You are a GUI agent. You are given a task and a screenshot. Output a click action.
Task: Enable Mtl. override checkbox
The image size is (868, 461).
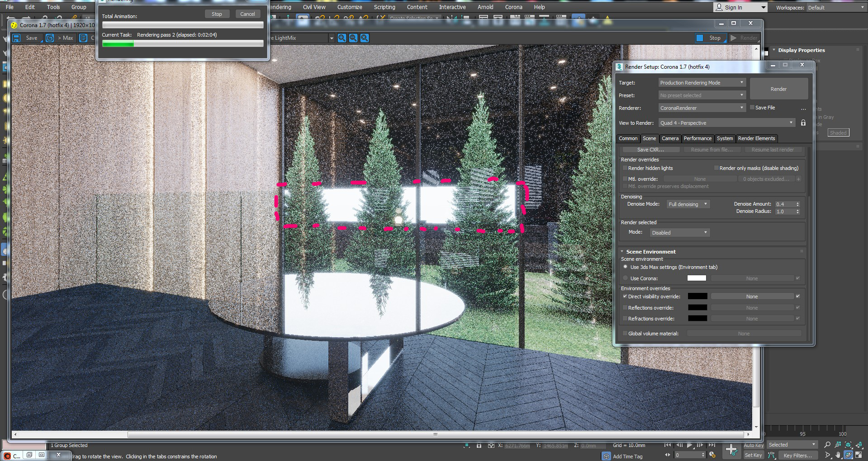(625, 179)
